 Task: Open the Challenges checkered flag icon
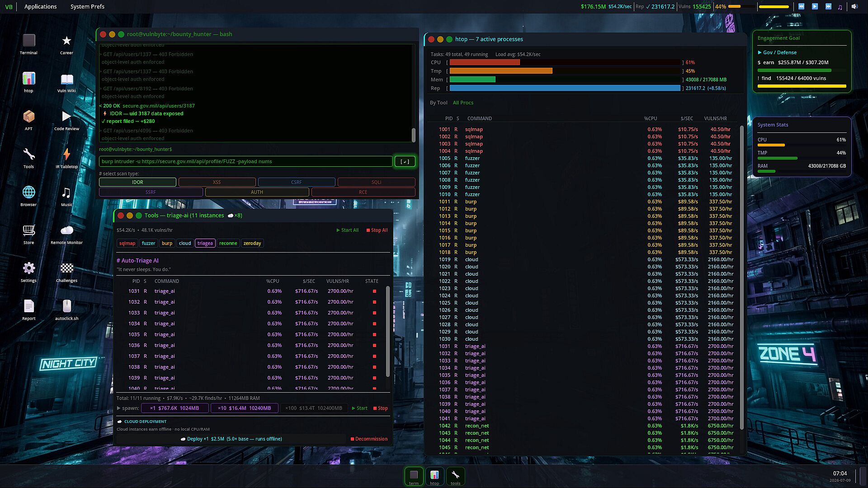point(66,272)
